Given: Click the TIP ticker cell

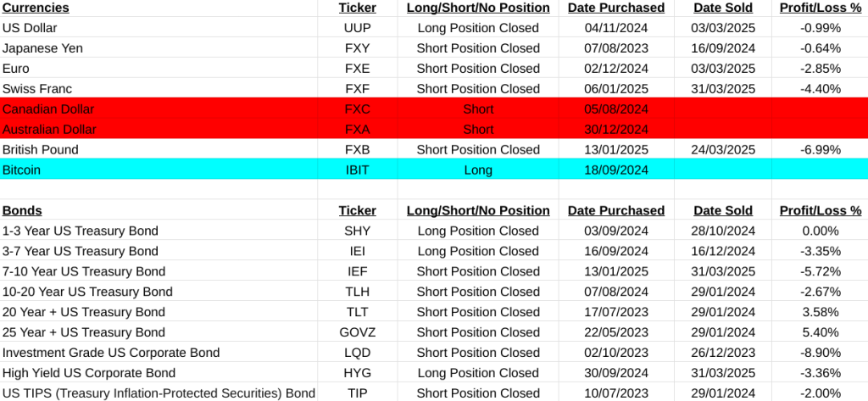Looking at the screenshot, I should click(x=357, y=393).
